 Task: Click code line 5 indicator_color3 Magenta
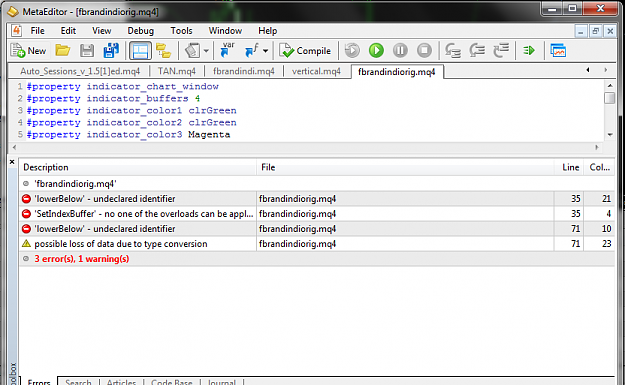click(x=128, y=135)
